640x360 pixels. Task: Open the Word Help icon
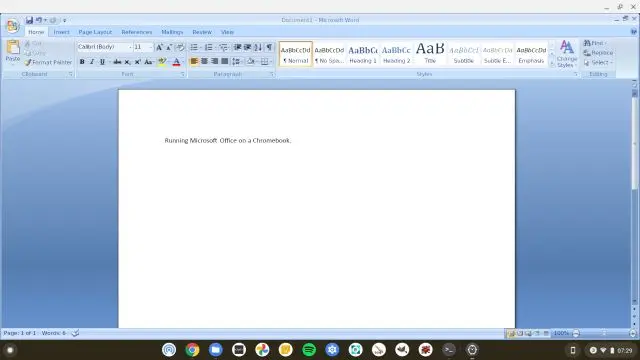[633, 31]
